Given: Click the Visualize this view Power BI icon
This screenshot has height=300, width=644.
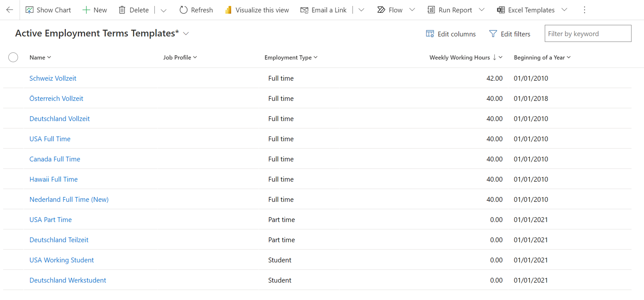Looking at the screenshot, I should 228,10.
